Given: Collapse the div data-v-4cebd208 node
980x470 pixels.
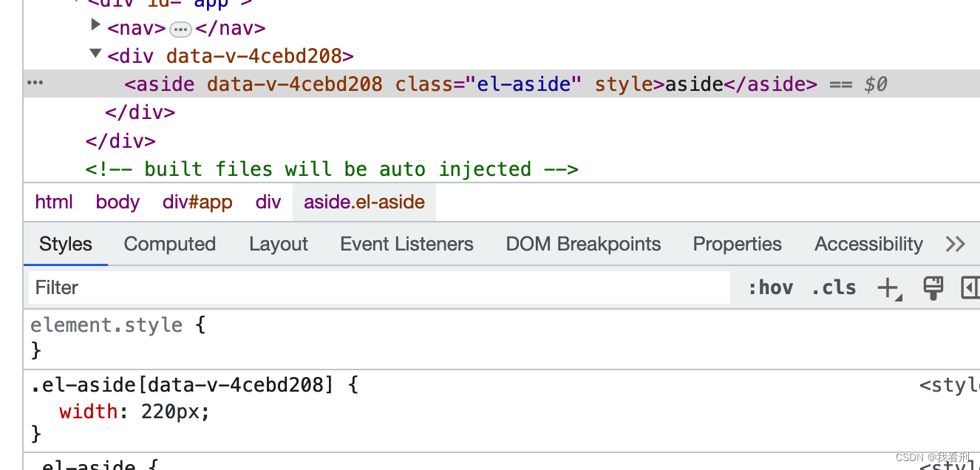Looking at the screenshot, I should 95,53.
